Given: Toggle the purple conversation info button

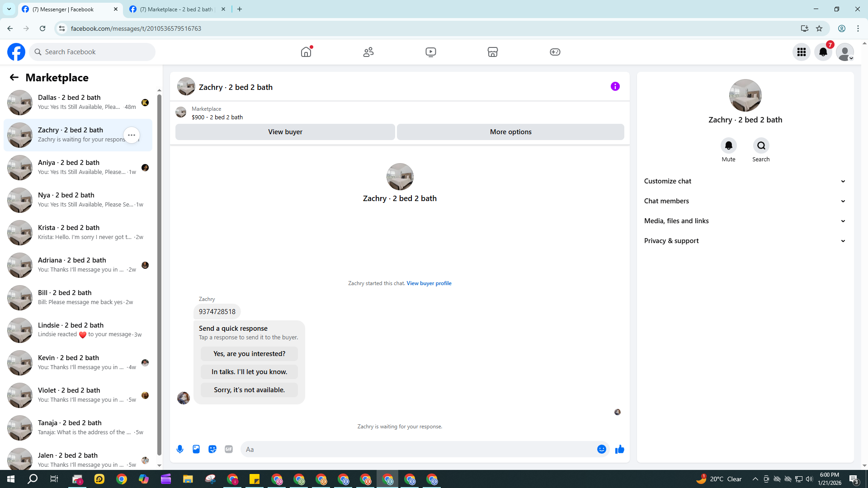Looking at the screenshot, I should [x=615, y=86].
